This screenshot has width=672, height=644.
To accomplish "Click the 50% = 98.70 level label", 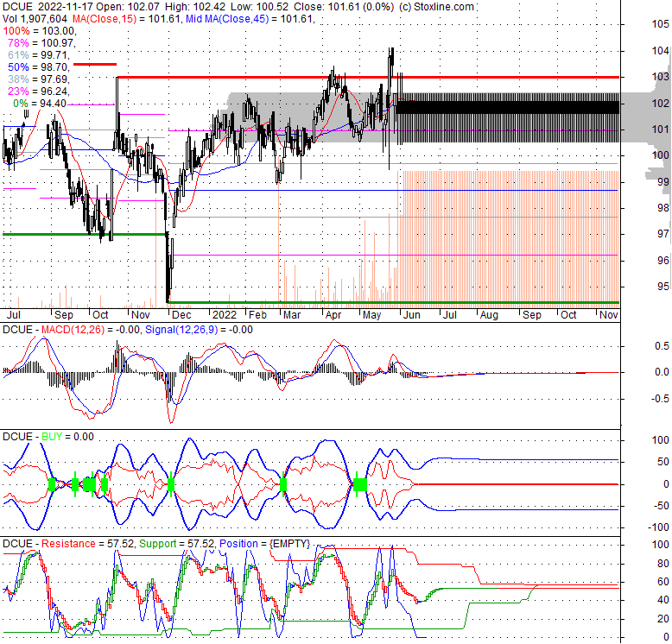I will click(39, 66).
